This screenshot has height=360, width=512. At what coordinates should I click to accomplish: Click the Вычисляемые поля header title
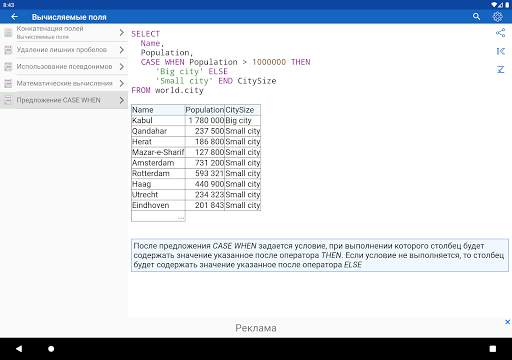(69, 17)
